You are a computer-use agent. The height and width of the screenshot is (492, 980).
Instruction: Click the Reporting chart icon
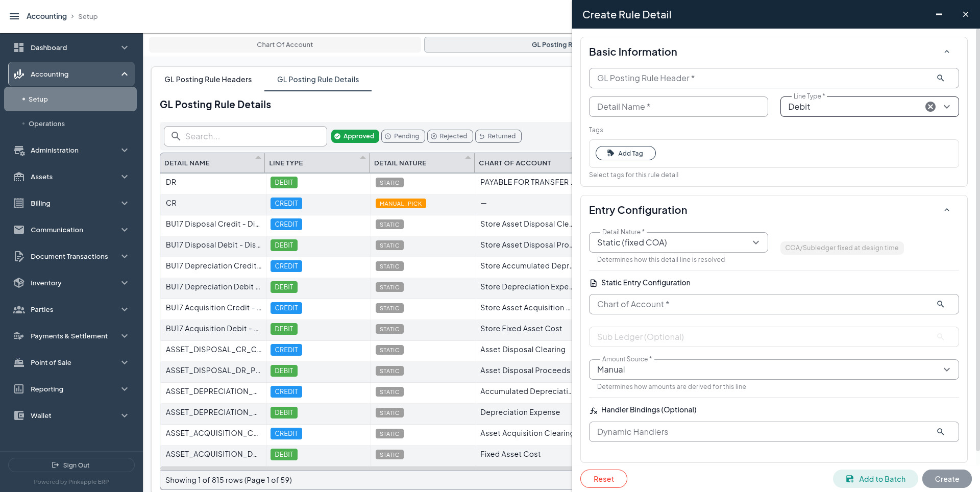pos(19,389)
